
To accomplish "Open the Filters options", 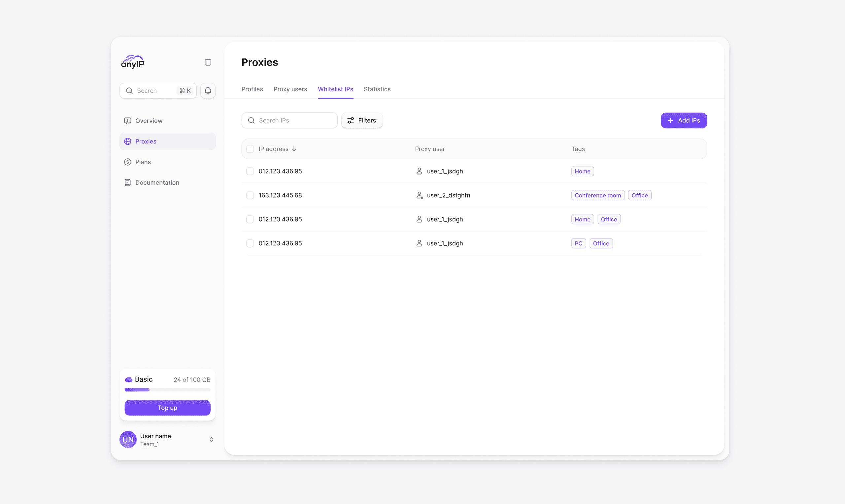I will click(x=362, y=121).
